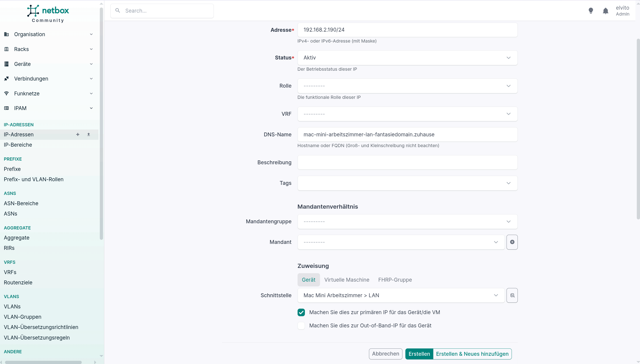This screenshot has height=364, width=640.
Task: Select the Gerät assignment tab
Action: click(x=308, y=280)
